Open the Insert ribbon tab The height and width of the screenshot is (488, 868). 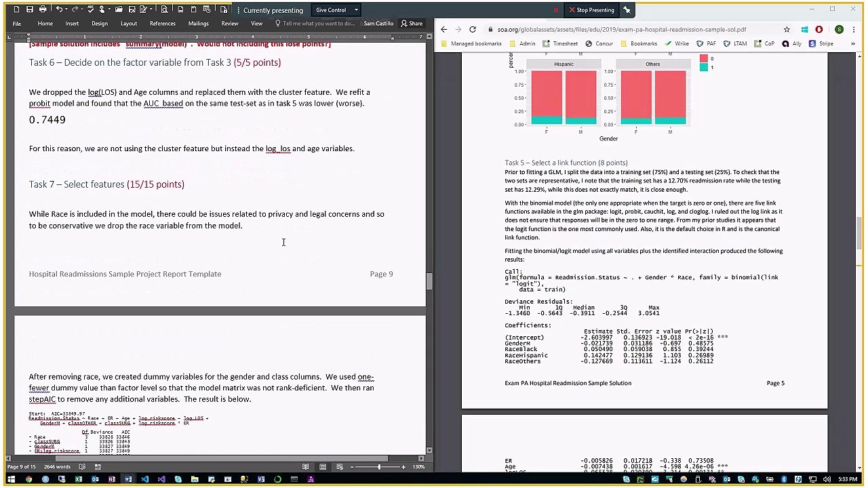click(72, 23)
